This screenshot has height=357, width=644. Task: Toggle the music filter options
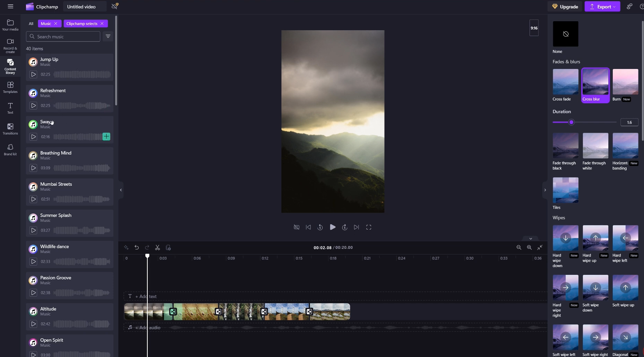pyautogui.click(x=108, y=36)
